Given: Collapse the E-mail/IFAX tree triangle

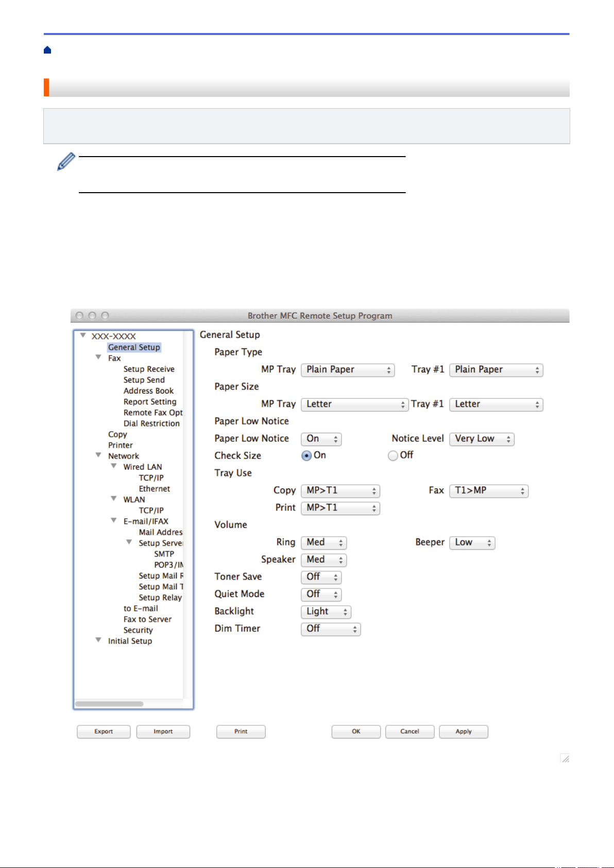Looking at the screenshot, I should tap(114, 520).
